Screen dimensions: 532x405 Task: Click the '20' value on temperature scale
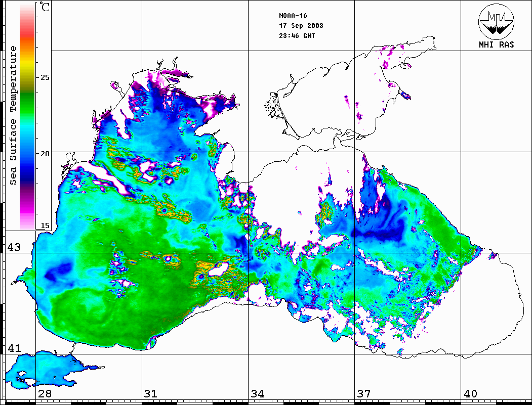click(45, 154)
